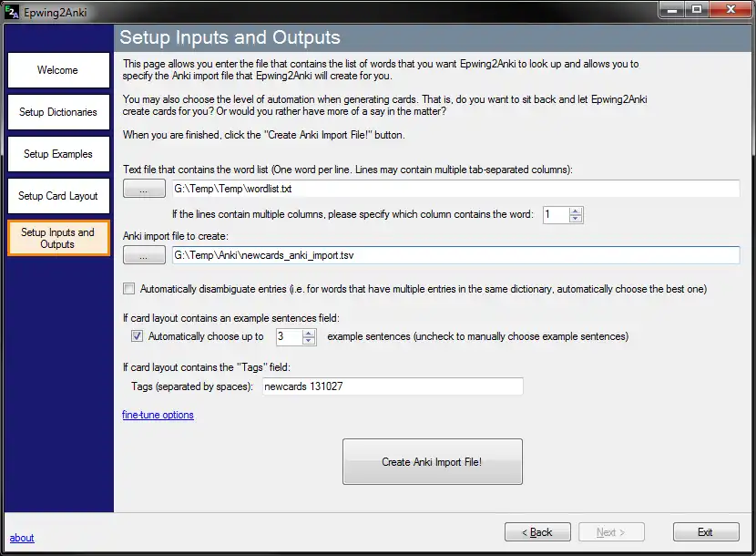Uncheck automatically choose example sentences

pos(137,336)
